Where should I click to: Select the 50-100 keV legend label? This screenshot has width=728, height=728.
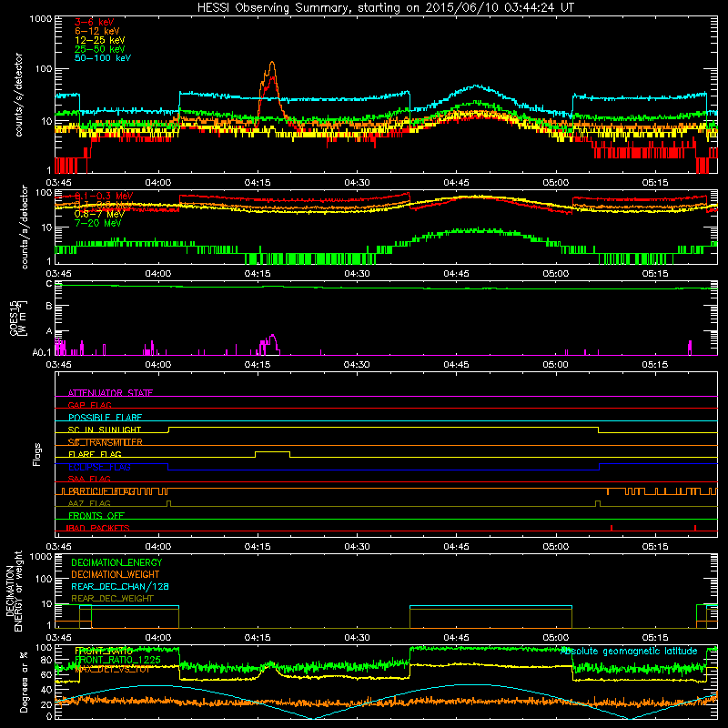click(x=103, y=58)
